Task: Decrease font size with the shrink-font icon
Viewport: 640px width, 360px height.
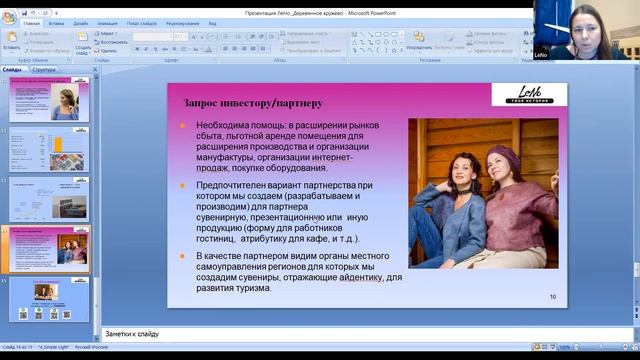Action: [203, 37]
